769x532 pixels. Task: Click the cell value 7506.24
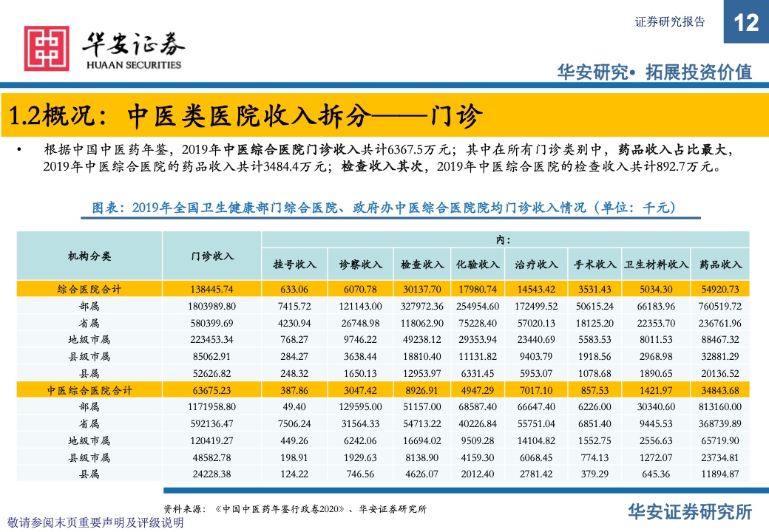(294, 423)
